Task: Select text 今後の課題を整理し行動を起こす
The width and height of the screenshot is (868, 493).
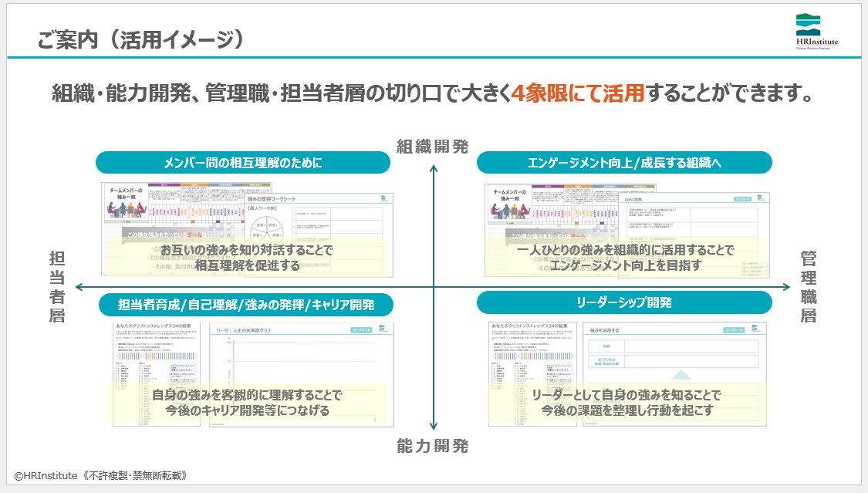Action: pyautogui.click(x=626, y=410)
